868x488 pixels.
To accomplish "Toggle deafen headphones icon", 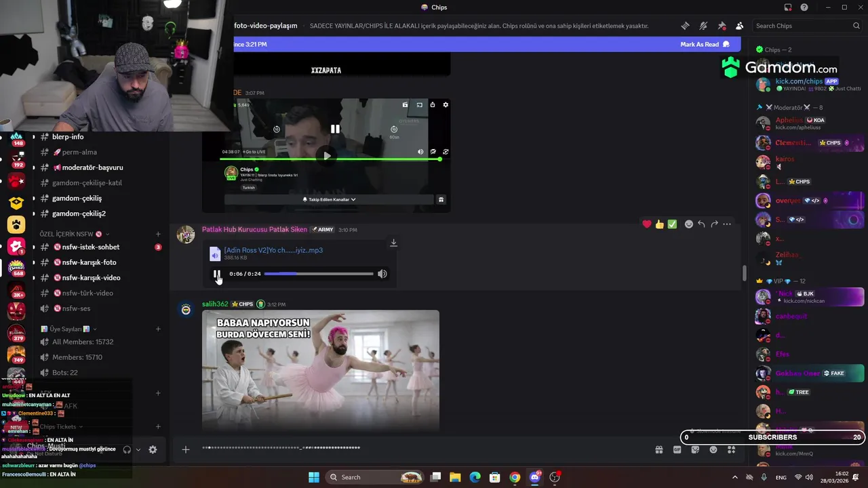I will click(x=127, y=449).
